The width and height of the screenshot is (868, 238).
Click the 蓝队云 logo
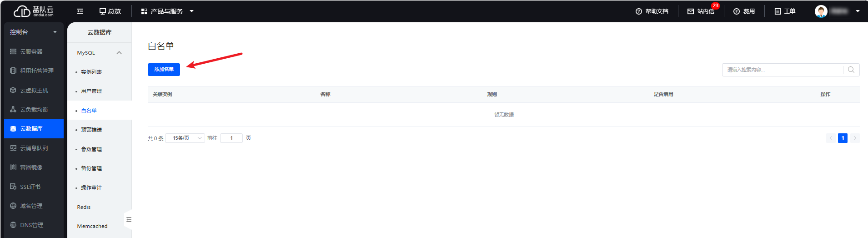pyautogui.click(x=34, y=11)
